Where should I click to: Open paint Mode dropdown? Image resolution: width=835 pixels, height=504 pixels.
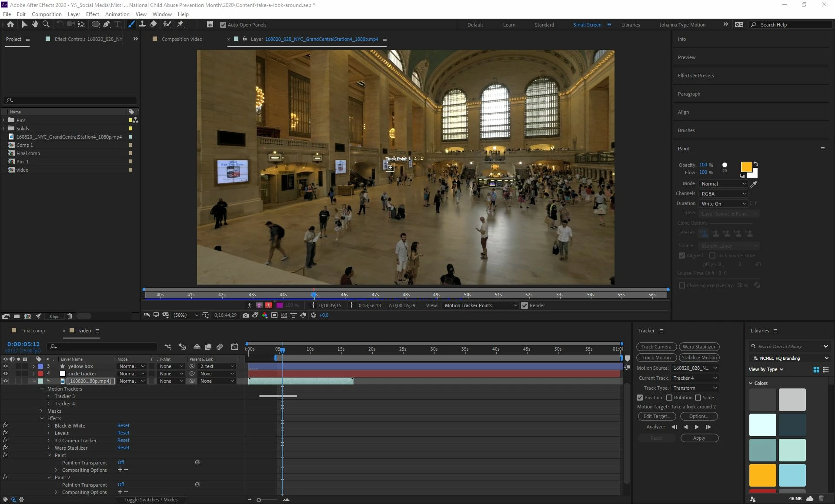723,184
